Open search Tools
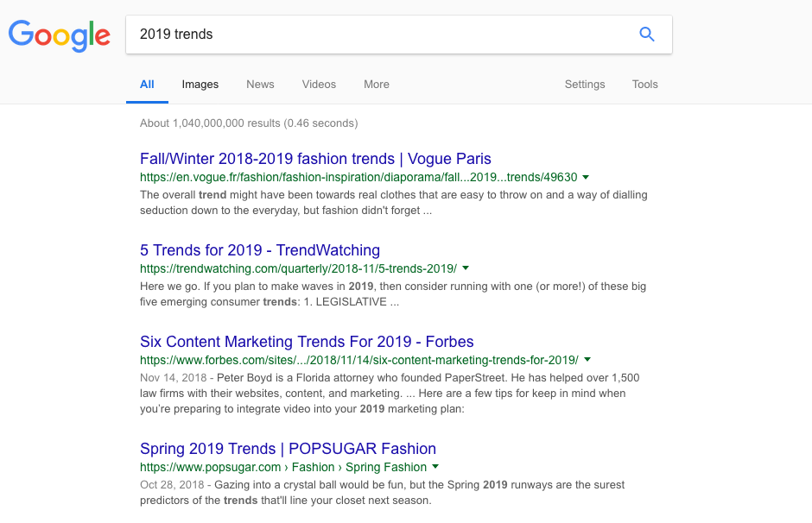 coord(644,85)
